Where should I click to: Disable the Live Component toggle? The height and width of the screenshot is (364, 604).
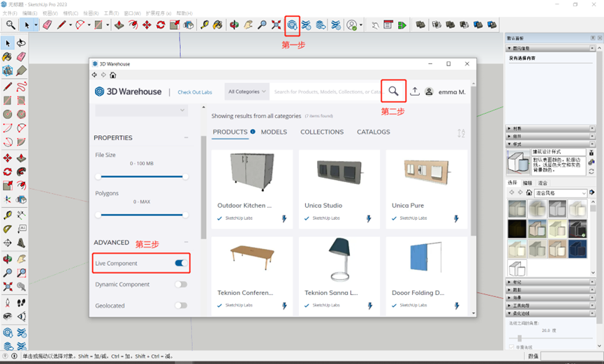tap(180, 263)
